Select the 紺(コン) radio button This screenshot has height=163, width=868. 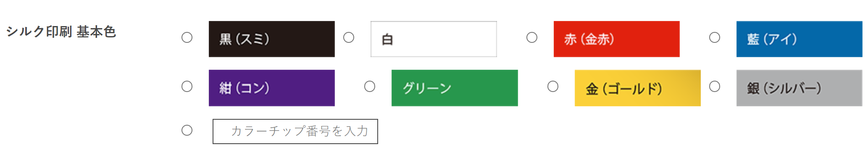coord(187,87)
